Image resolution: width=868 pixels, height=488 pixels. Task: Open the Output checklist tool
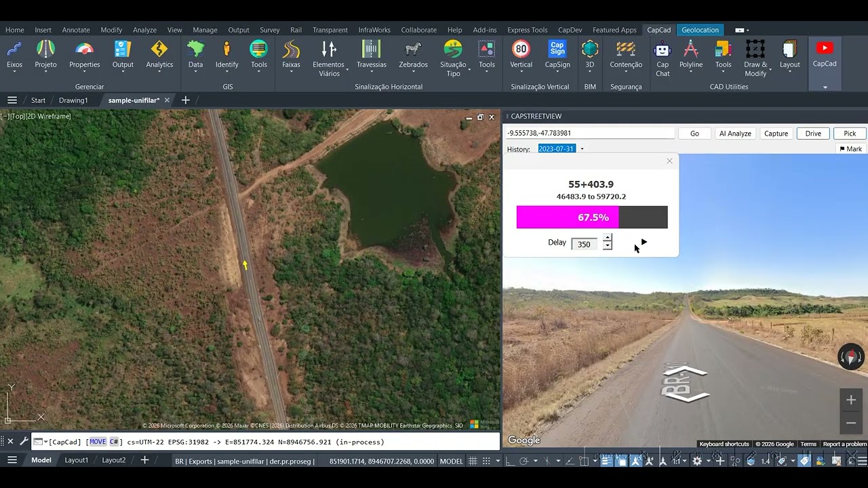(x=123, y=55)
